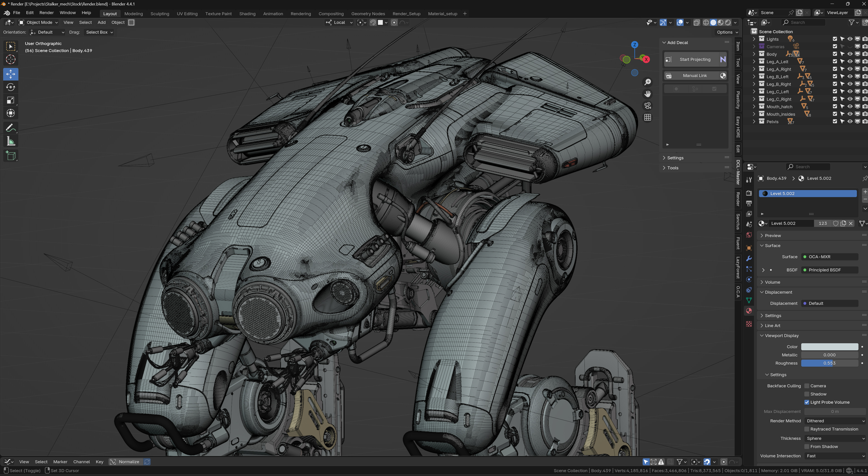This screenshot has height=476, width=868.
Task: Open the World properties tab icon
Action: point(749,235)
